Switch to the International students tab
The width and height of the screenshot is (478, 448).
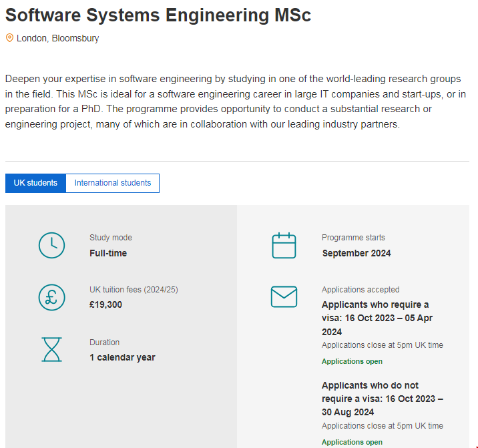point(113,183)
